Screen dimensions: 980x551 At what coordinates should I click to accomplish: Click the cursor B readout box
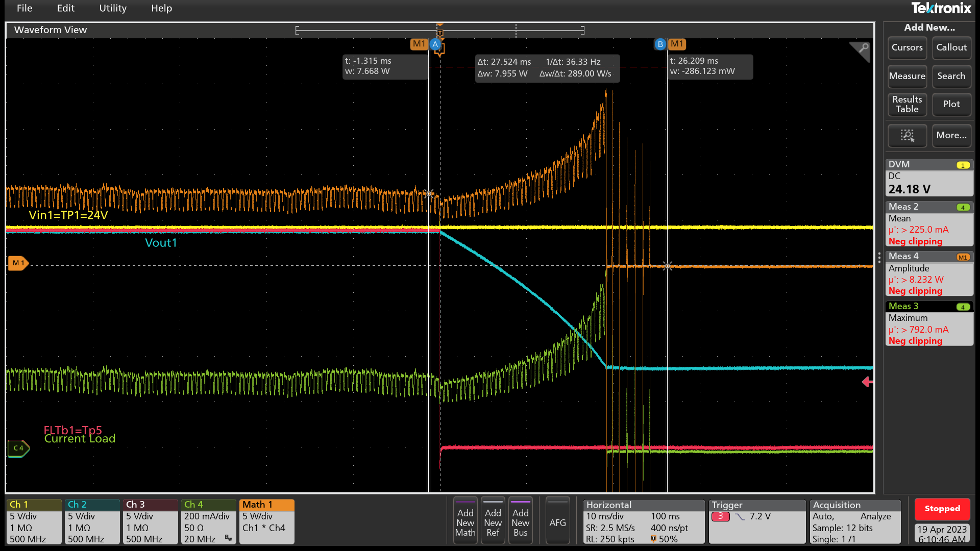pyautogui.click(x=710, y=66)
